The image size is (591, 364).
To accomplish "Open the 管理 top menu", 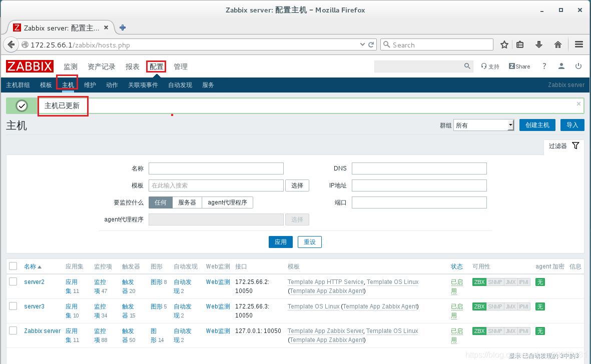I will [x=181, y=66].
